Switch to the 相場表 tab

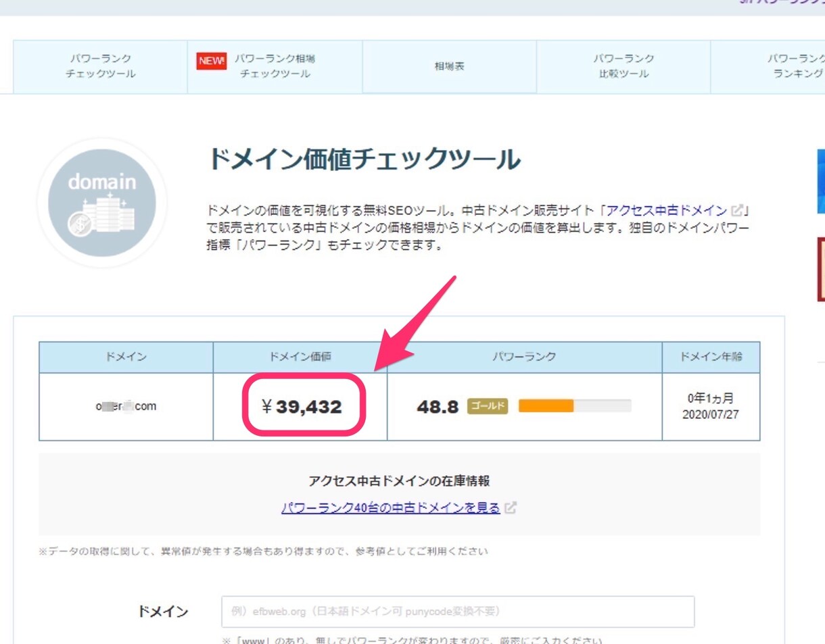pyautogui.click(x=449, y=66)
